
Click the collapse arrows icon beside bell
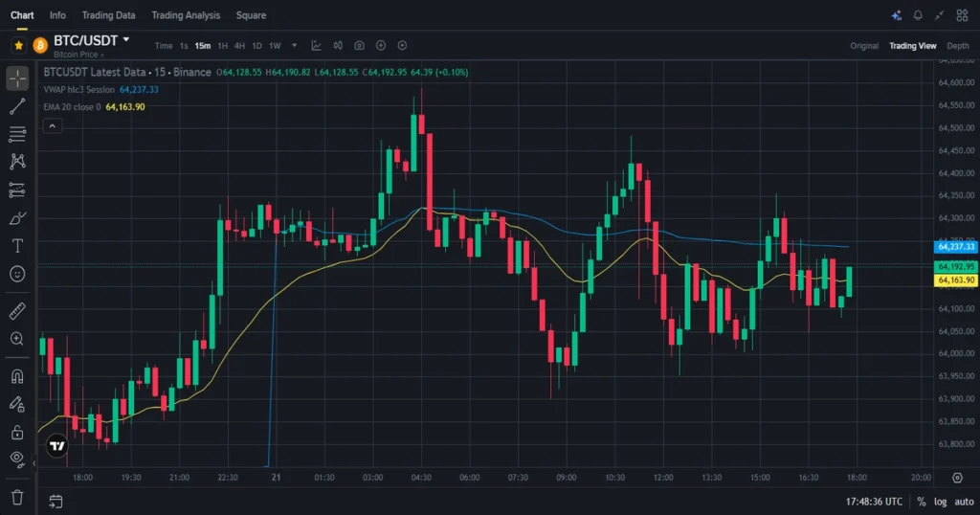(940, 15)
